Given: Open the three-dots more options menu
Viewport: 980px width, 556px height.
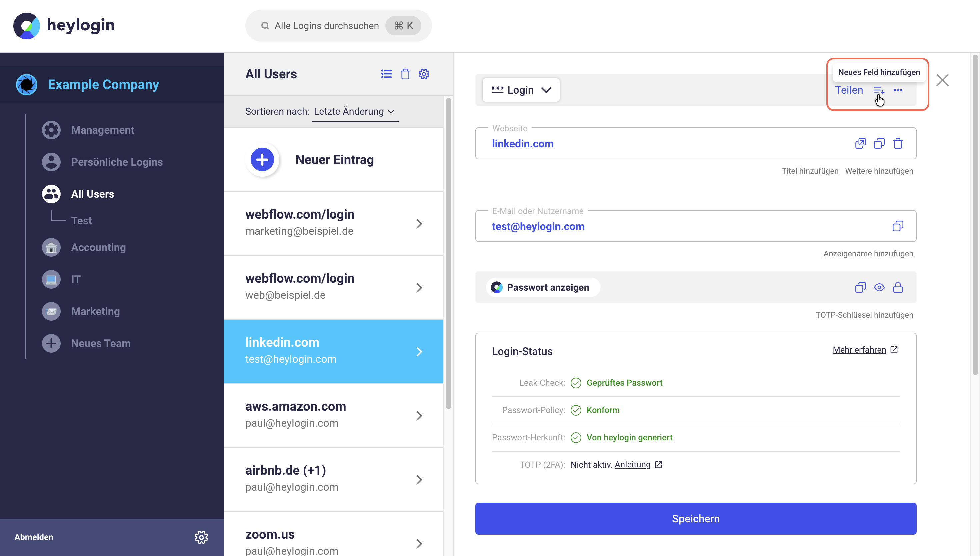Looking at the screenshot, I should (x=898, y=90).
